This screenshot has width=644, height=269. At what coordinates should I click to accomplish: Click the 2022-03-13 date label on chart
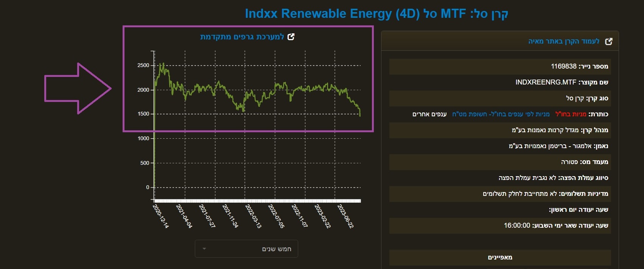253,216
